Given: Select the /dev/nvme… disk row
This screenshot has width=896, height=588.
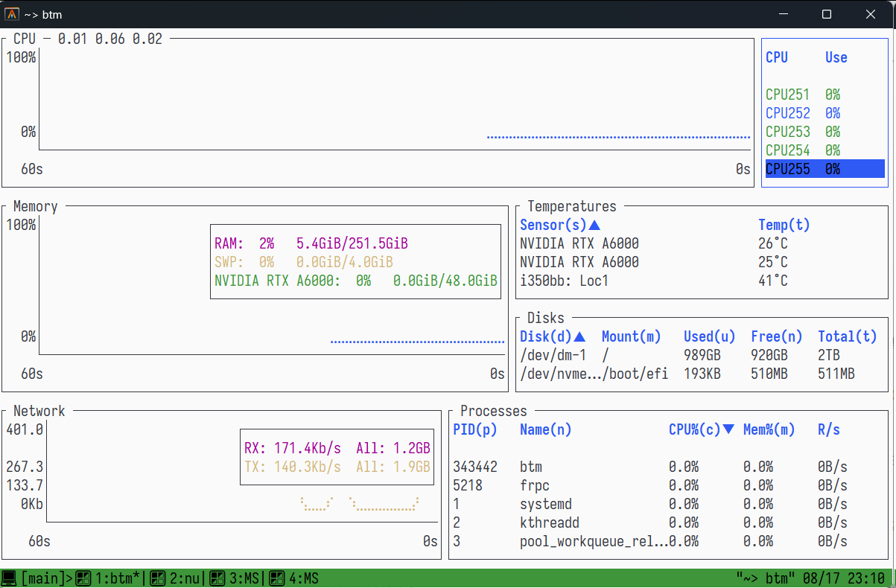Looking at the screenshot, I should pyautogui.click(x=702, y=374).
